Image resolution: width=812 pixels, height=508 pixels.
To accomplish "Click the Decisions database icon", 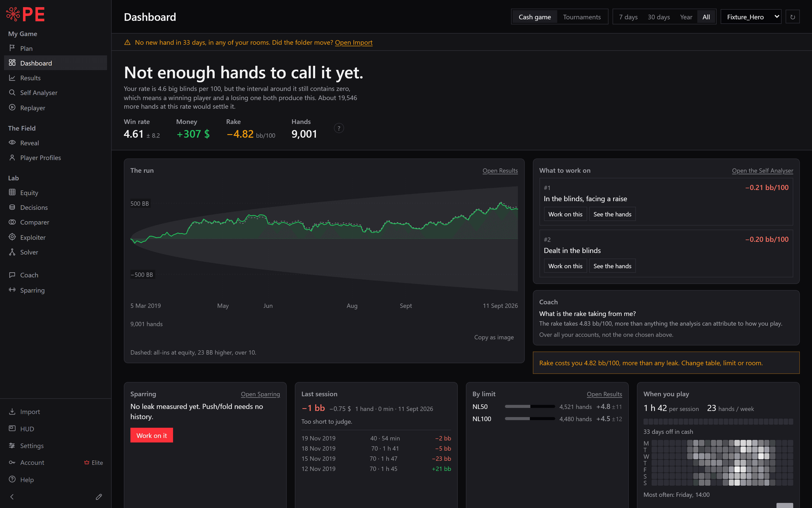I will pos(12,207).
